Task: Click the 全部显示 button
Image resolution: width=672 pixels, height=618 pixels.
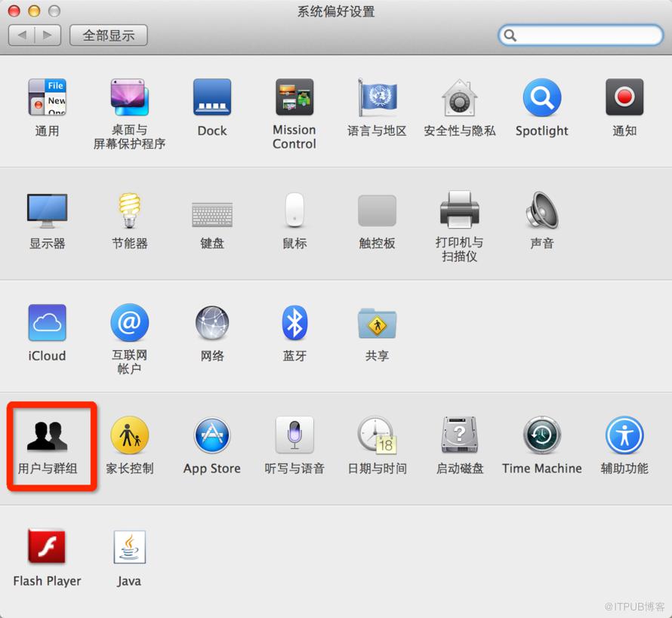Action: [109, 35]
